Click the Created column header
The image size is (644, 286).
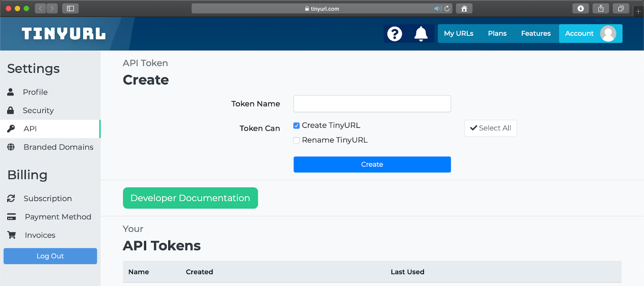coord(199,272)
